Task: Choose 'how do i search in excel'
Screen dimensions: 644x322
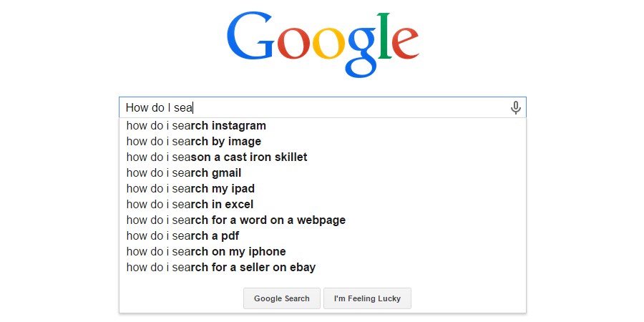Action: (x=323, y=205)
